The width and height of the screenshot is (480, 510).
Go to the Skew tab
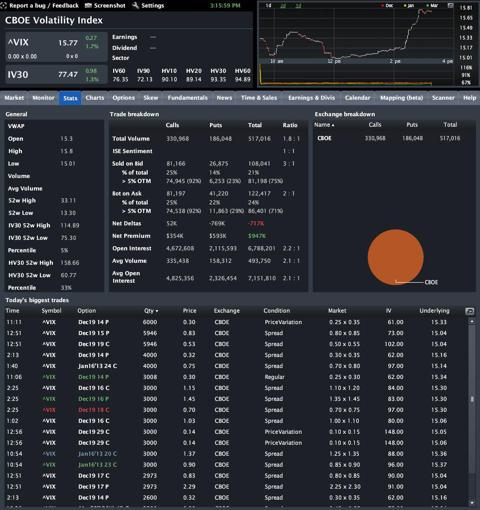151,98
